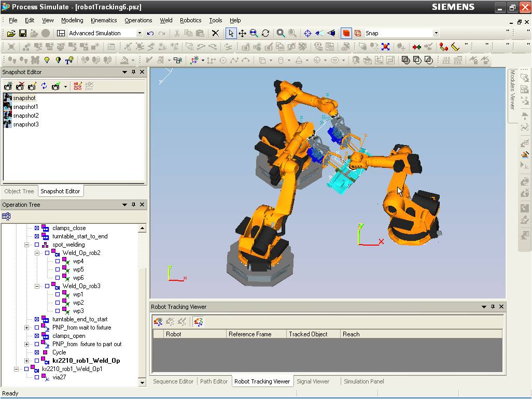Screen dimensions: 532x399
Task: Click the text annotation T with bulb icon
Action: click(x=69, y=60)
